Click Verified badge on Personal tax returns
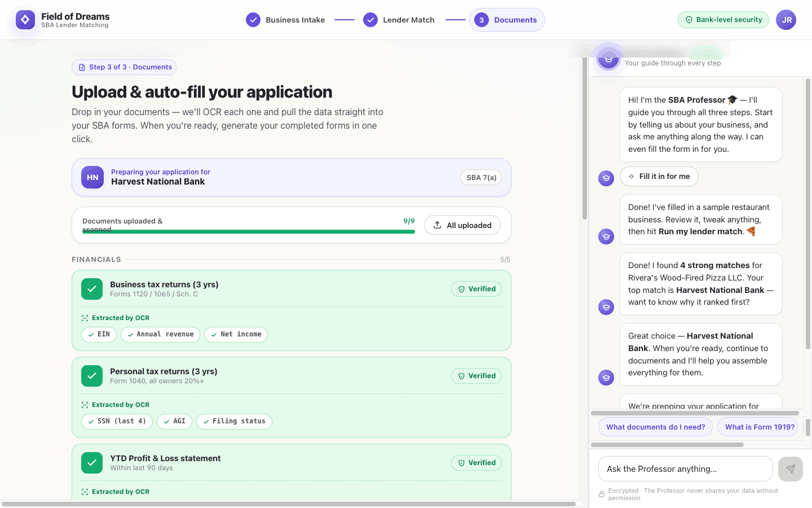This screenshot has width=812, height=508. (x=476, y=376)
